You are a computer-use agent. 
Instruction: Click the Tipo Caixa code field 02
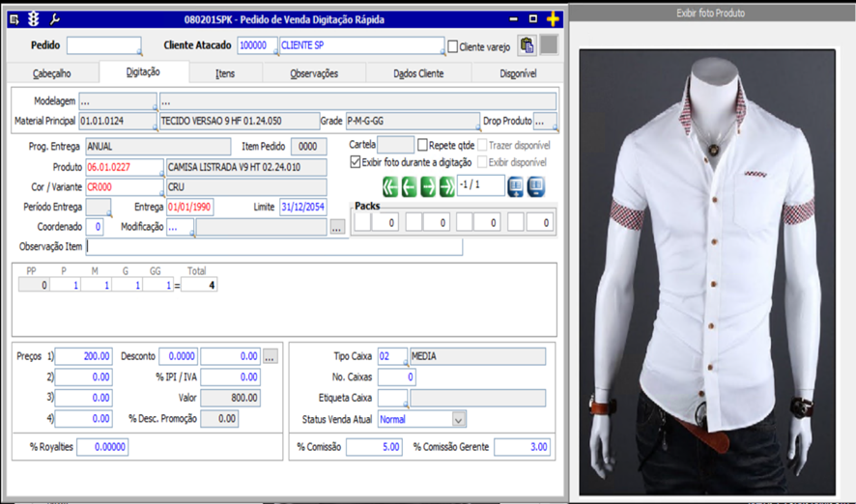click(x=392, y=356)
